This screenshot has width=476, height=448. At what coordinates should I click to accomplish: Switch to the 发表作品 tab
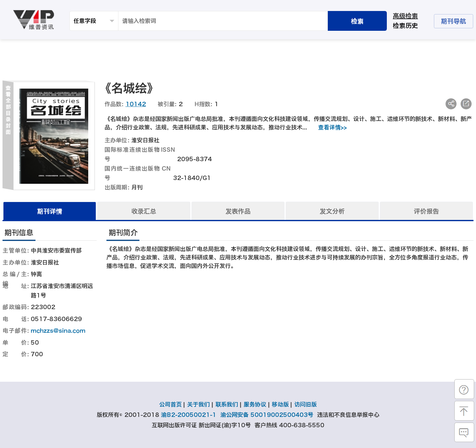tap(238, 211)
